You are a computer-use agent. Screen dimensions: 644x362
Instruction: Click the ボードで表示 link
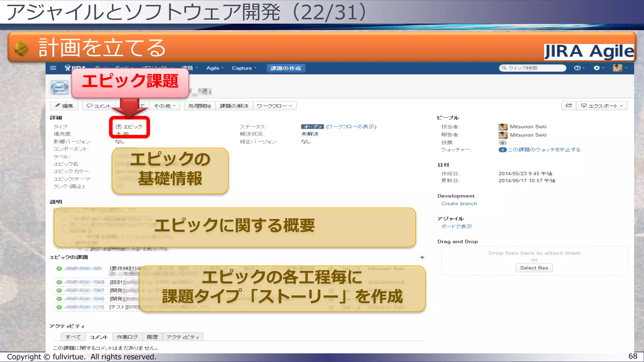457,227
